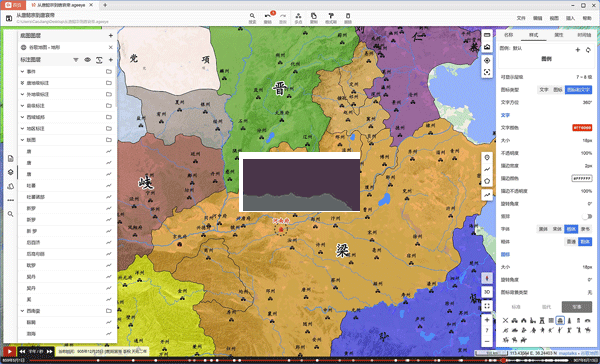Refresh the legend with circular arrow icon
Screen dimensions: 600x364
(588, 50)
